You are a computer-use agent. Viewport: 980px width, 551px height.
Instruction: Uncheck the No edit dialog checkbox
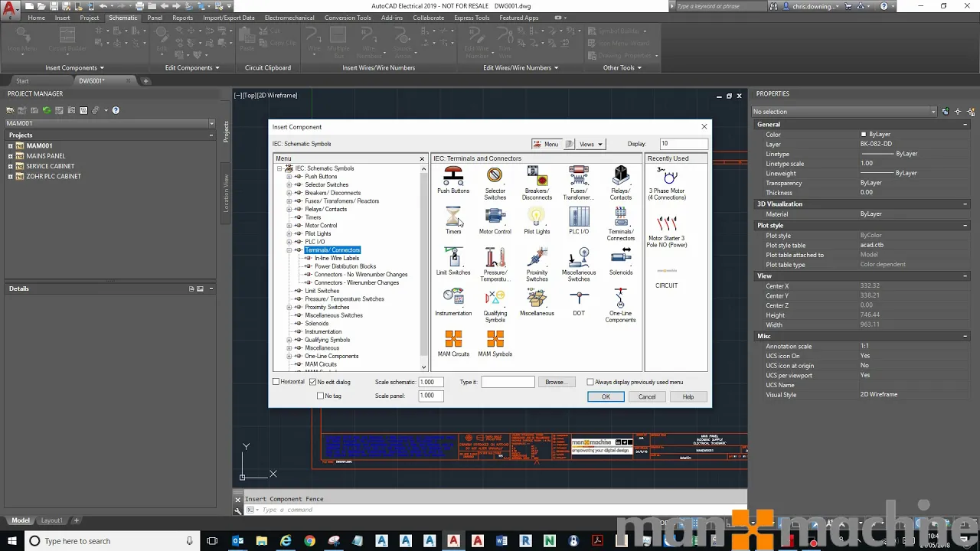(x=312, y=382)
